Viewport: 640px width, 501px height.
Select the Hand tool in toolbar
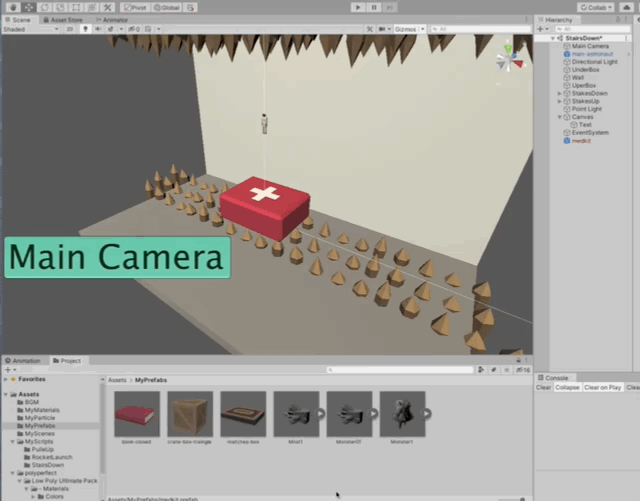pos(12,7)
